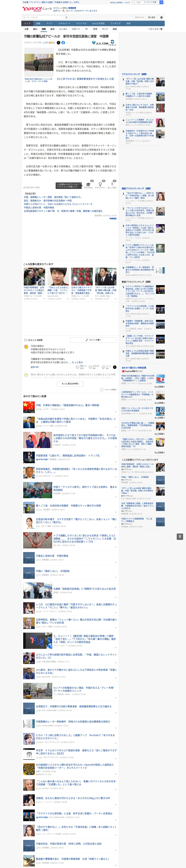Click もっと見る(89件) comments button
This screenshot has width=186, height=868.
(70, 384)
